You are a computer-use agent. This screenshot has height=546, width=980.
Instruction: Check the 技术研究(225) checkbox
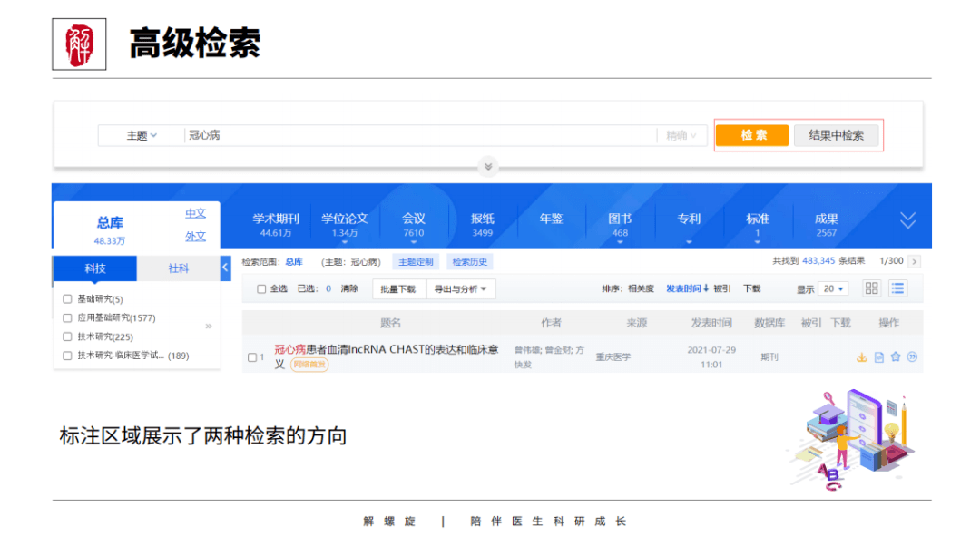point(67,336)
